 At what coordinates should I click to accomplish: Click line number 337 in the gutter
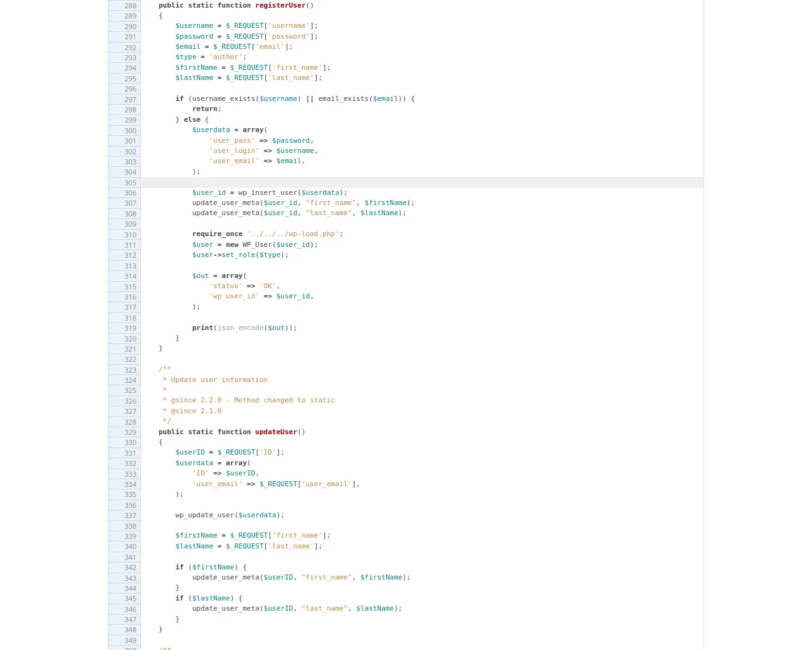point(130,515)
